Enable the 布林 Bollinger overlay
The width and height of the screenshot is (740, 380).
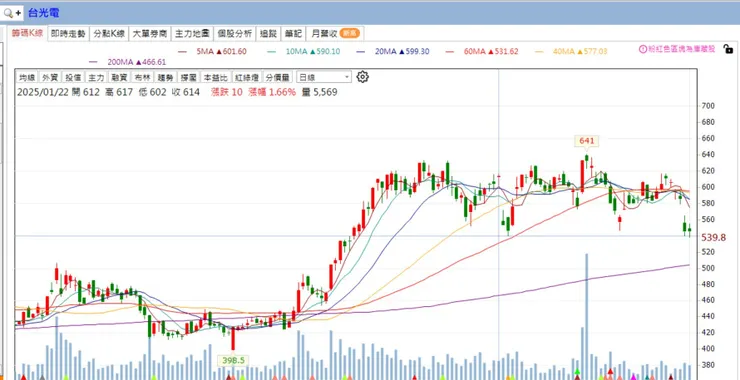point(143,77)
